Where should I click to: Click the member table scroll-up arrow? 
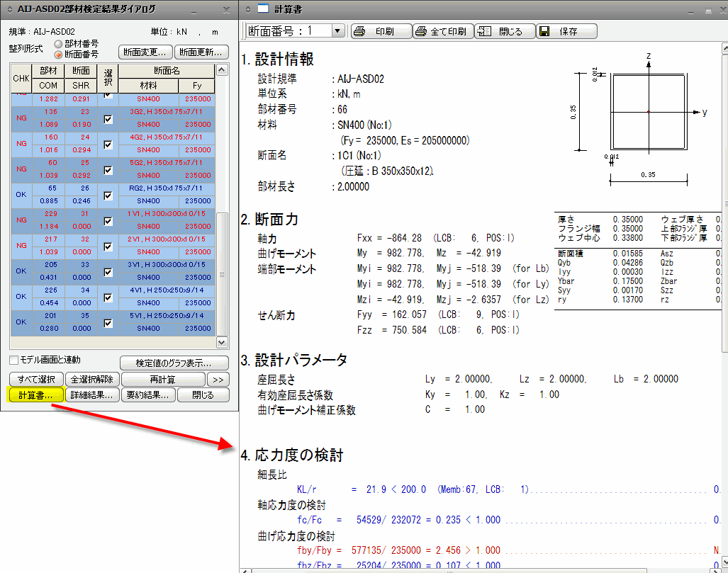click(222, 70)
